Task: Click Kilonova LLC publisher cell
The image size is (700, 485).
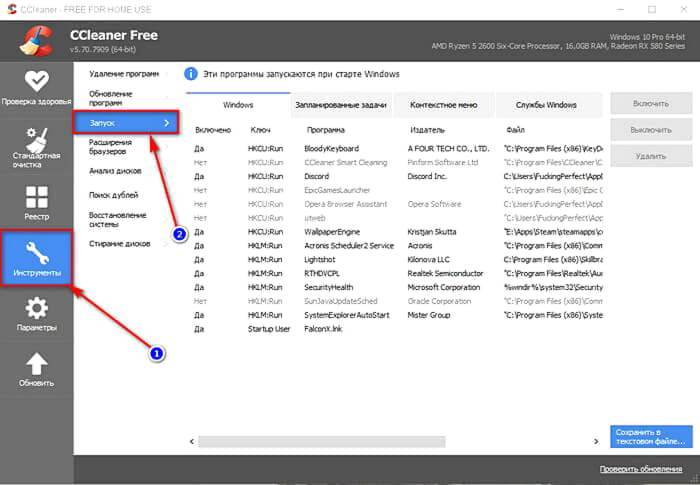Action: 429,259
